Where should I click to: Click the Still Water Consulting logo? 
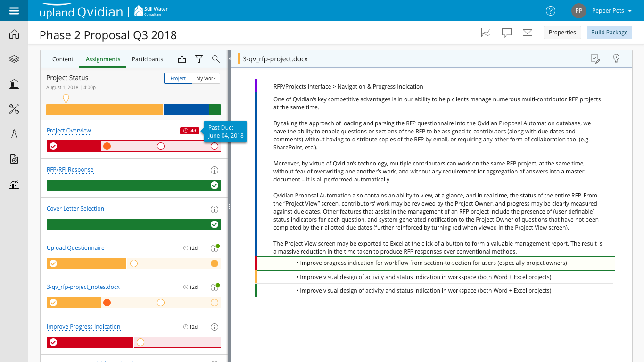pyautogui.click(x=151, y=11)
